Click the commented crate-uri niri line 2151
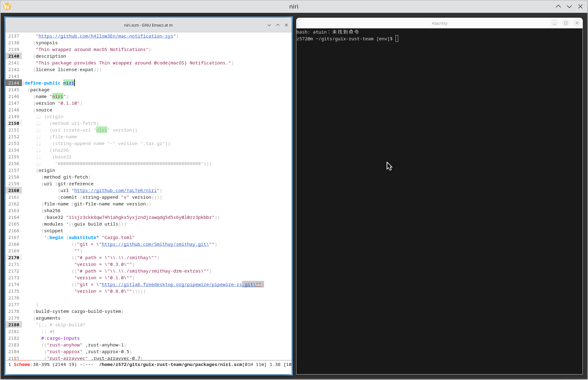The width and height of the screenshot is (588, 380). tap(86, 130)
